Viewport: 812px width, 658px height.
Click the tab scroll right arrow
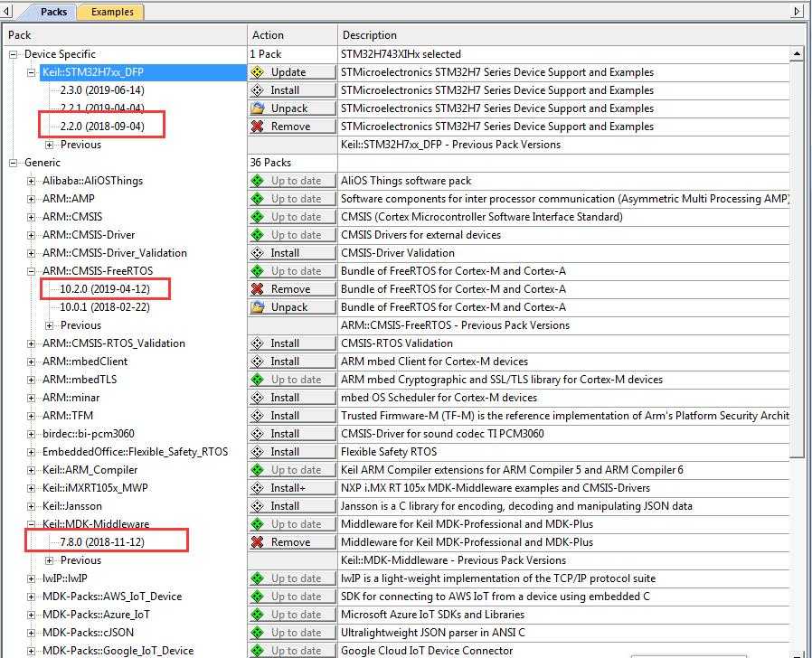(798, 11)
